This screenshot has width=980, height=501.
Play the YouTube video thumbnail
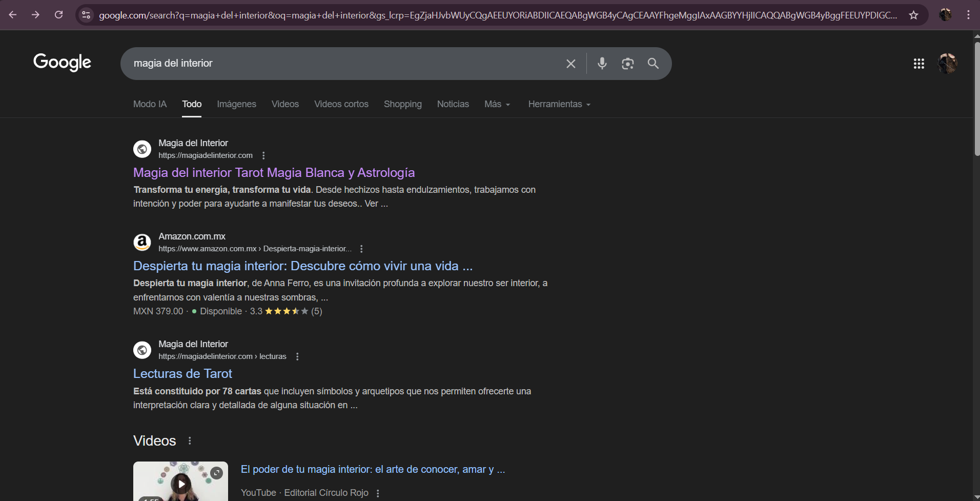(x=180, y=483)
